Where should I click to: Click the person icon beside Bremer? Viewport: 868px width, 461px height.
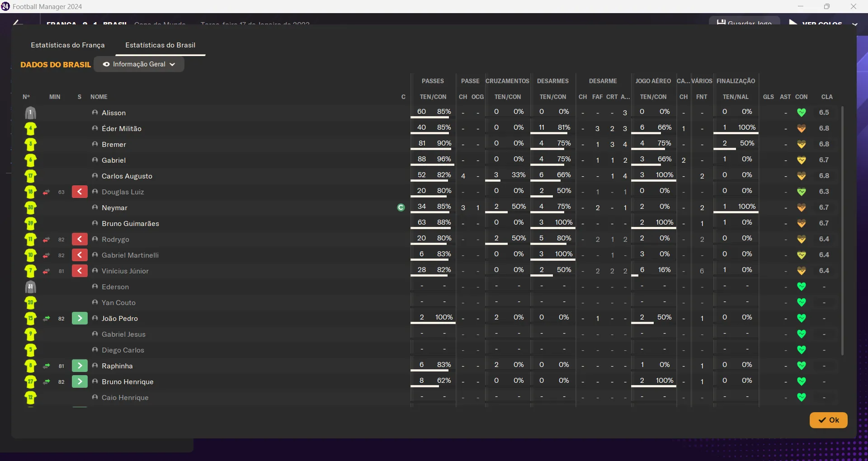95,144
